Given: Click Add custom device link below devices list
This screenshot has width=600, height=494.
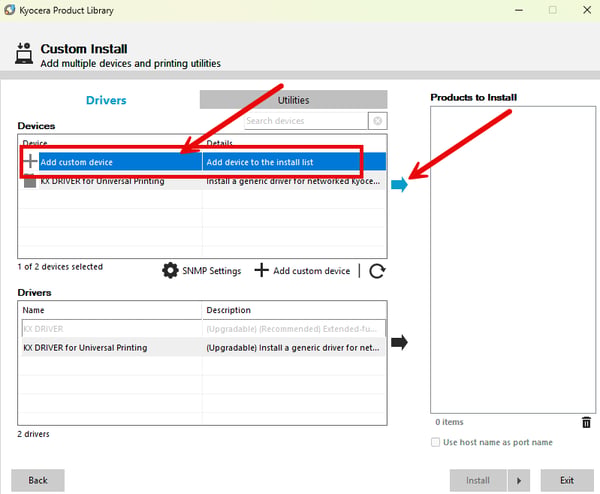Looking at the screenshot, I should (302, 271).
